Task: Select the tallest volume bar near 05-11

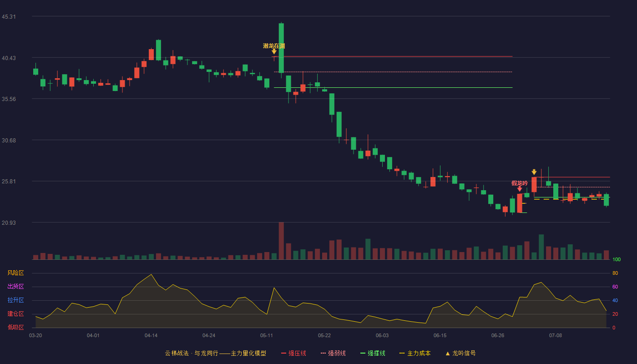Action: 281,241
